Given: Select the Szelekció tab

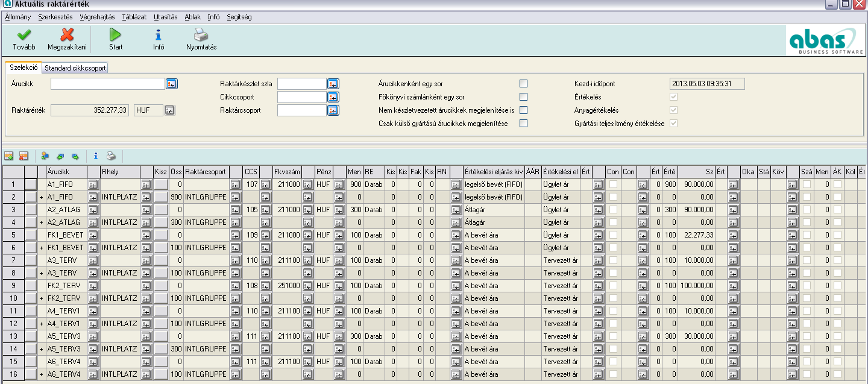Looking at the screenshot, I should point(24,68).
